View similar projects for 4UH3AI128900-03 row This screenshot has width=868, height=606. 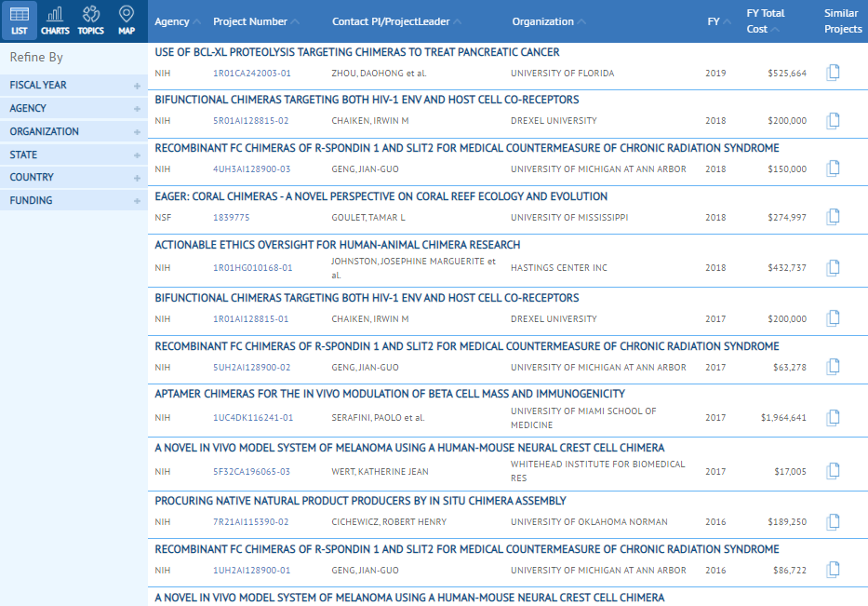[833, 168]
